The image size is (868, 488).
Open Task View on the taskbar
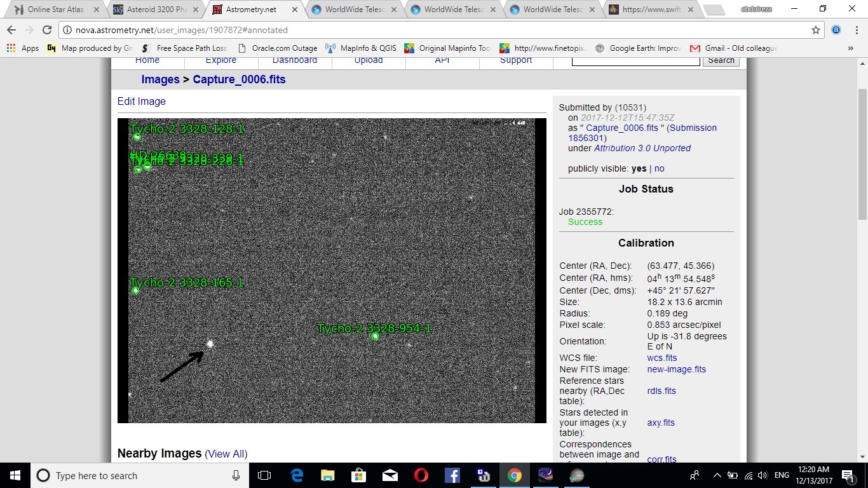[264, 475]
